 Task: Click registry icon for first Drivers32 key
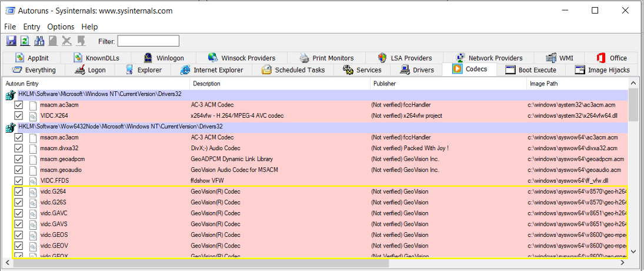click(x=11, y=95)
